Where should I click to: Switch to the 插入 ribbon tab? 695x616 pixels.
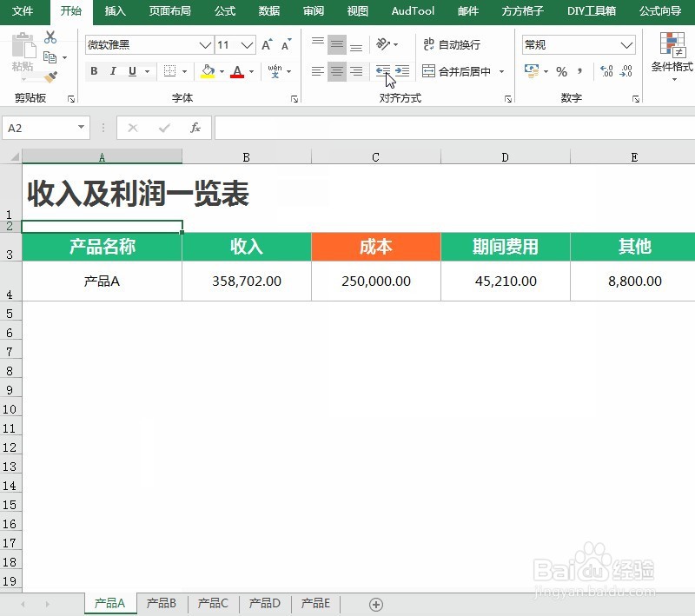[x=116, y=11]
